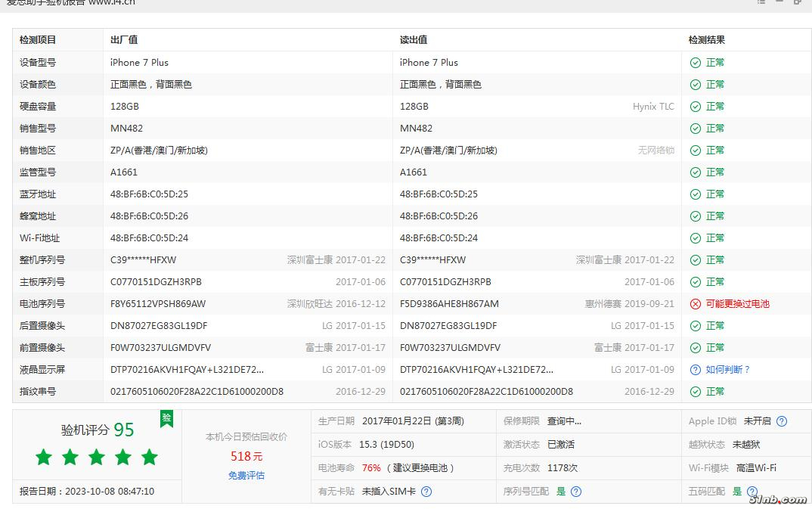Image resolution: width=812 pixels, height=509 pixels.
Task: Select factory battery serial F8Y65112VPSH869AW
Action: [x=158, y=304]
